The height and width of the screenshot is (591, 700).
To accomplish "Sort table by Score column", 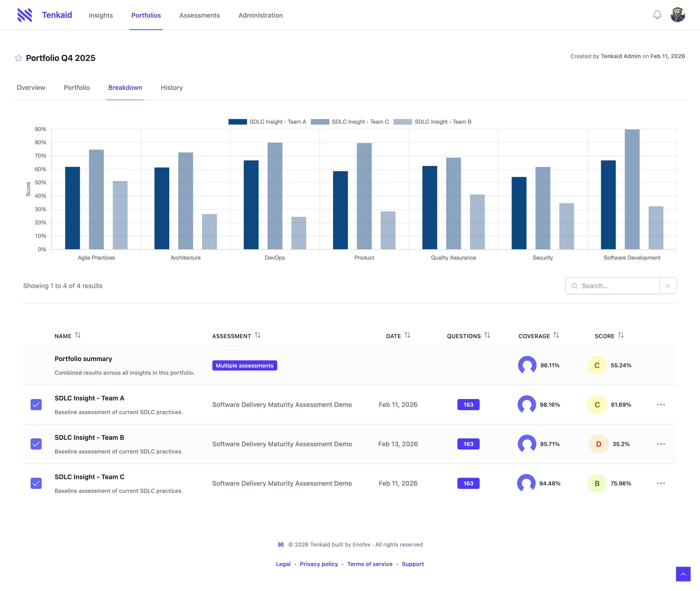I will pos(621,335).
